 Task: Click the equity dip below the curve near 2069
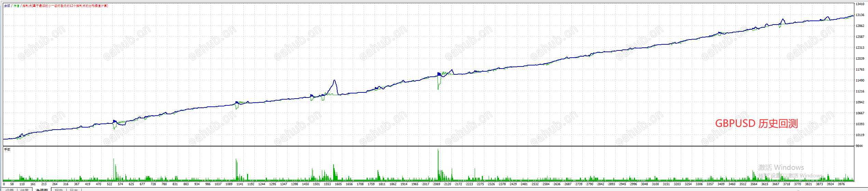tap(438, 83)
